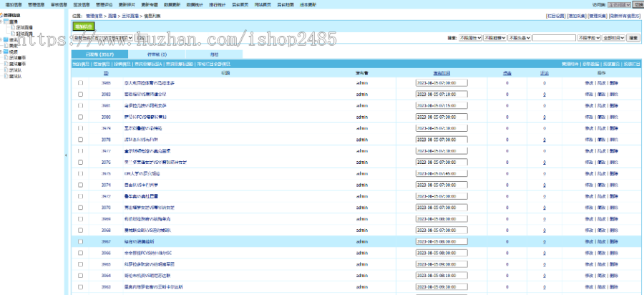
Task: Select 足球直播 in the left tree
Action: [24, 27]
